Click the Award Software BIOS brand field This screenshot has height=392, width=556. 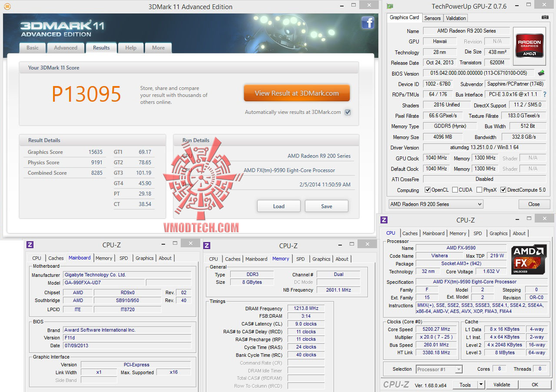pos(127,330)
